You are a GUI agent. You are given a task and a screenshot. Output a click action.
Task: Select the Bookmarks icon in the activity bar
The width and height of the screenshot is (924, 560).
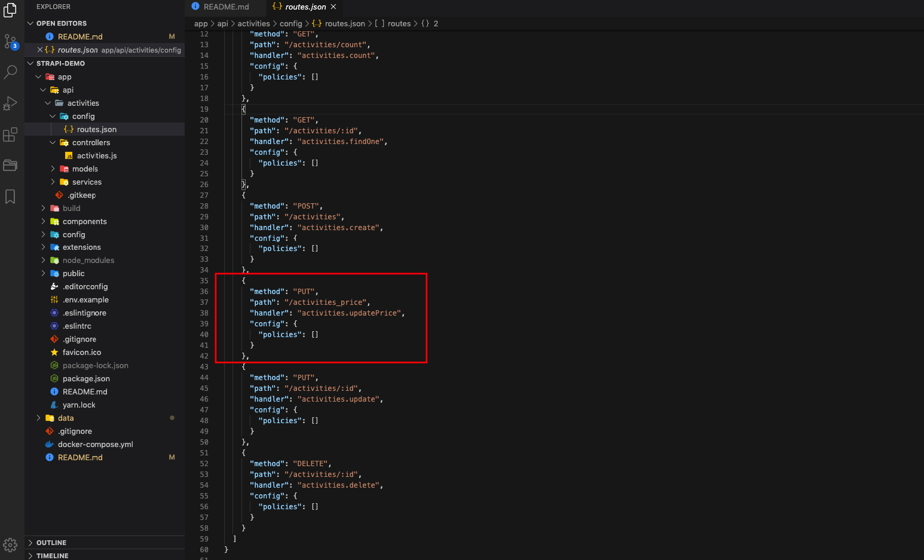[10, 197]
